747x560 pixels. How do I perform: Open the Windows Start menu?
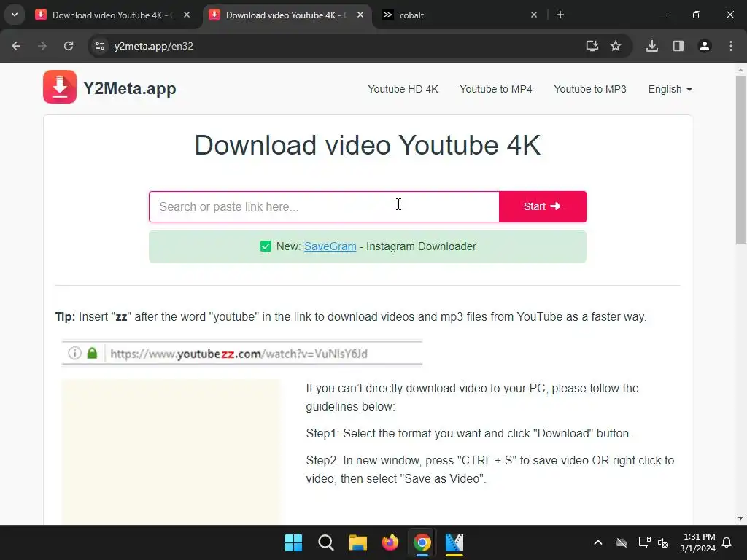point(293,542)
